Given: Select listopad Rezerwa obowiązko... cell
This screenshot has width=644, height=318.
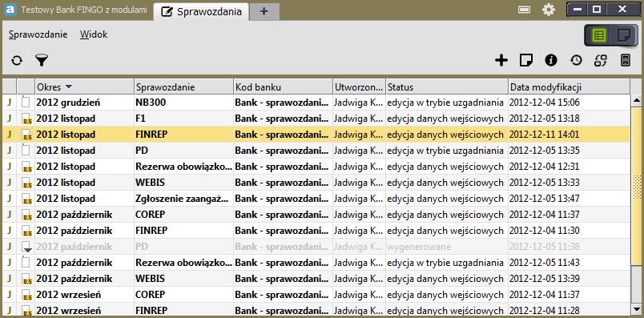Looking at the screenshot, I should click(183, 167).
